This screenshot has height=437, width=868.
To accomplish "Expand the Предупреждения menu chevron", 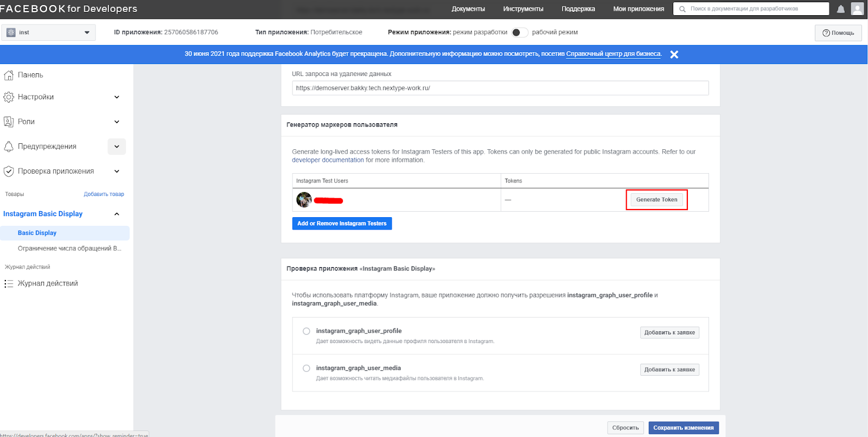I will coord(117,147).
